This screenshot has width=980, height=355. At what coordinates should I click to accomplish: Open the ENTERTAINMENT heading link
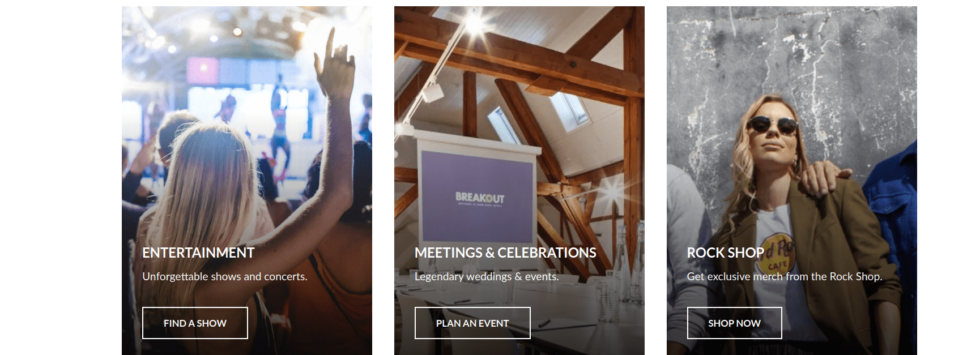click(x=198, y=253)
